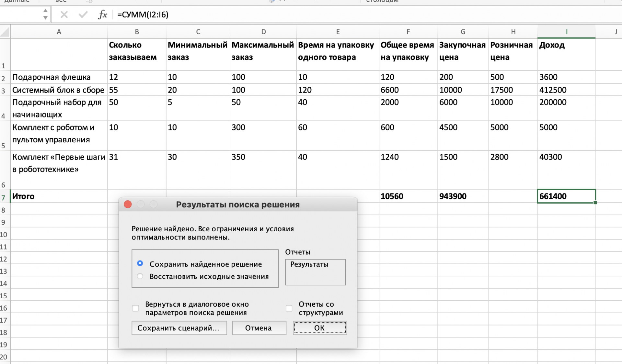
Task: Cancel formula entry with the X icon
Action: pos(64,14)
